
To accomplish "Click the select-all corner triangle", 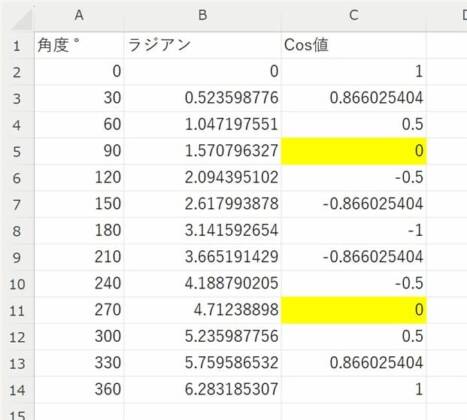I will (21, 19).
